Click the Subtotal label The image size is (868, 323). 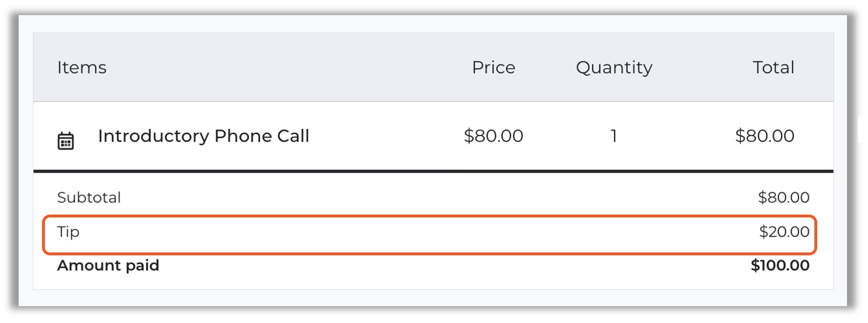[x=89, y=198]
